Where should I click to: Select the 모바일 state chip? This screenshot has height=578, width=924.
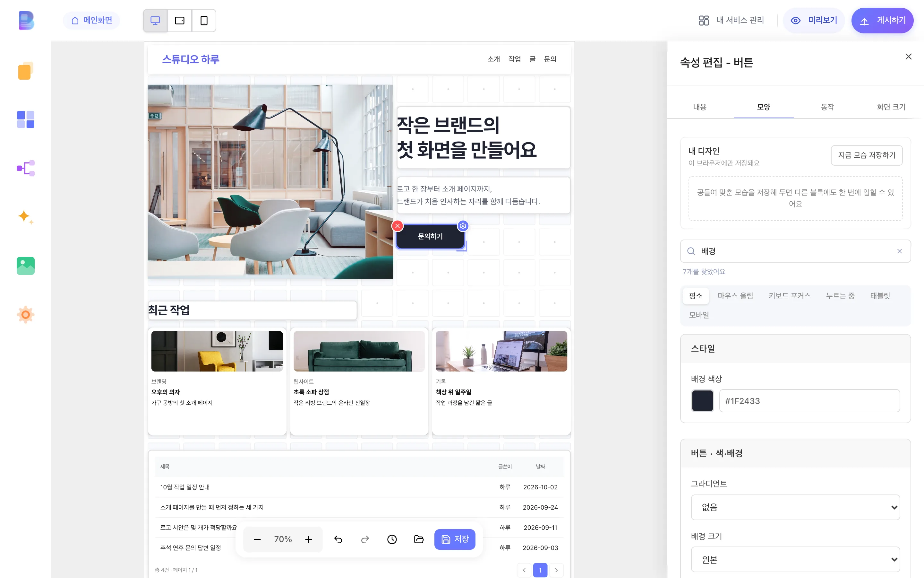(699, 315)
